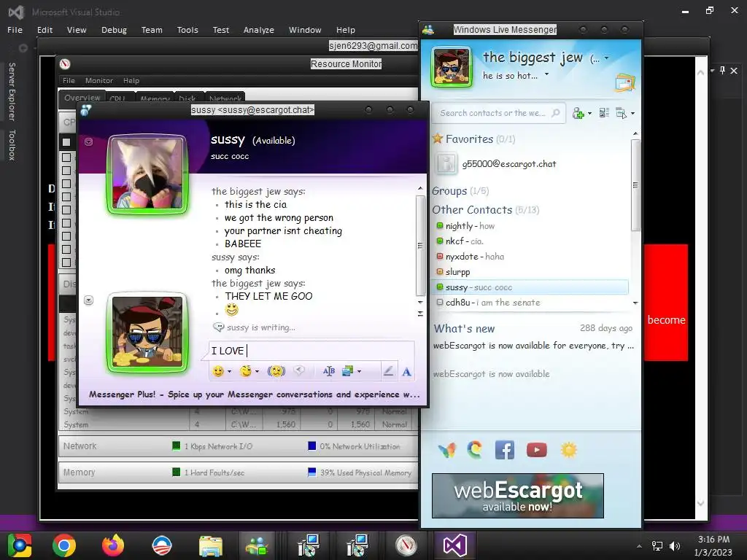The image size is (747, 560).
Task: Open File Explorer from the taskbar
Action: pos(210,545)
